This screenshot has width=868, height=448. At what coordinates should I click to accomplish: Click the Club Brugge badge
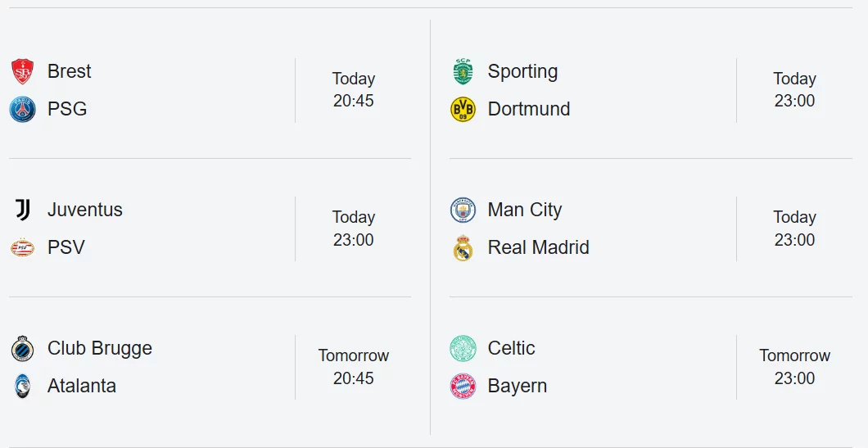click(x=23, y=348)
